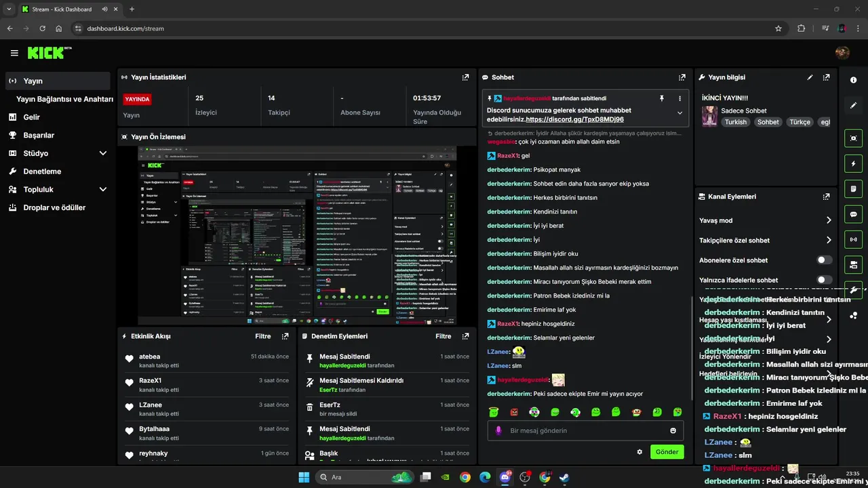
Task: Open Discord from the taskbar
Action: pyautogui.click(x=505, y=477)
